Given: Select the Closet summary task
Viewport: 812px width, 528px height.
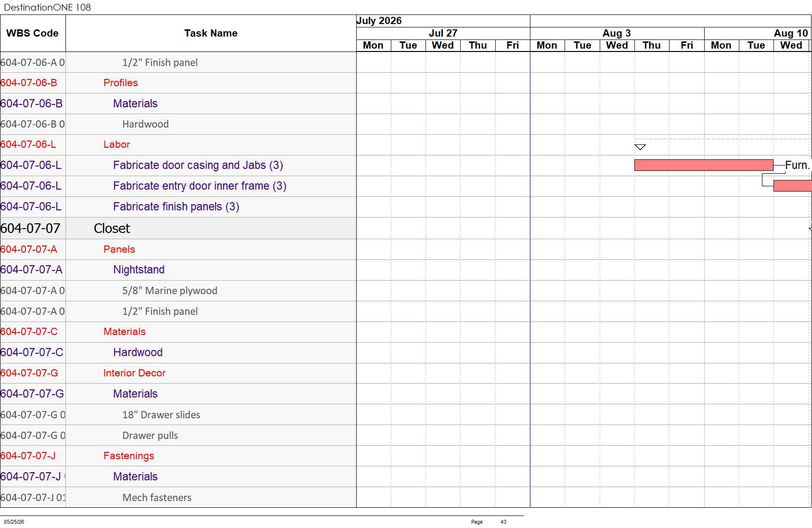Looking at the screenshot, I should tap(178, 228).
